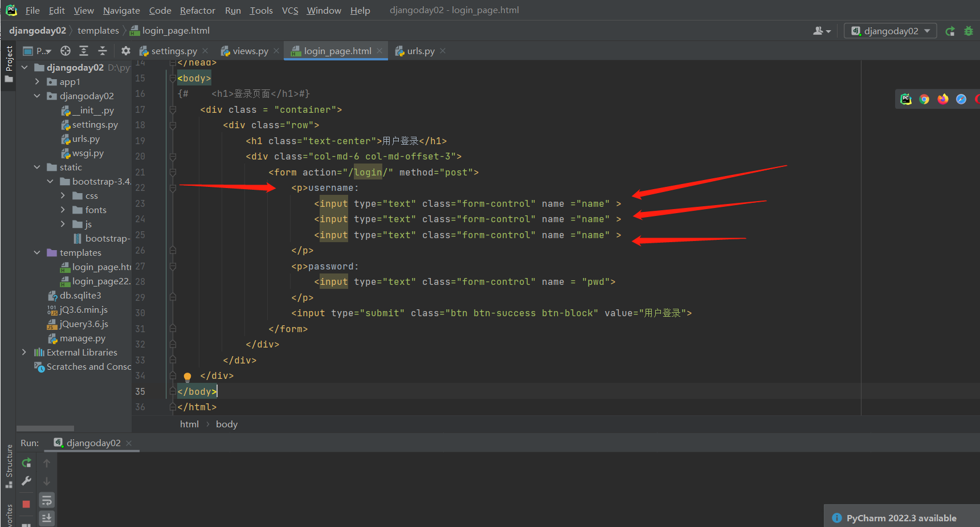The width and height of the screenshot is (980, 527).
Task: Expand the css folder chevron
Action: (x=63, y=195)
